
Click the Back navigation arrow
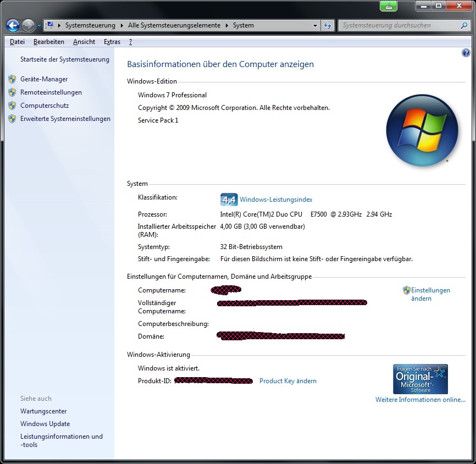(x=13, y=25)
